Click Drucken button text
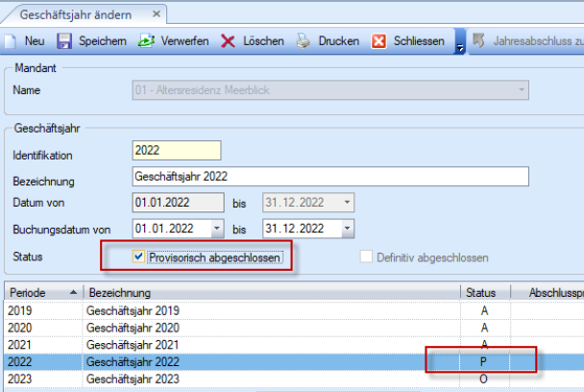Viewport: 584px width, 392px height. [x=339, y=41]
